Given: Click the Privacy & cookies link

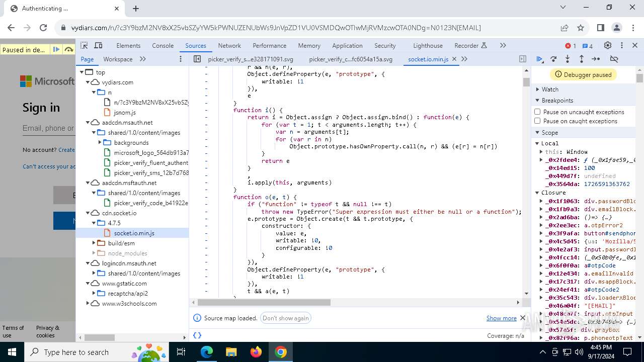Looking at the screenshot, I should (48, 331).
